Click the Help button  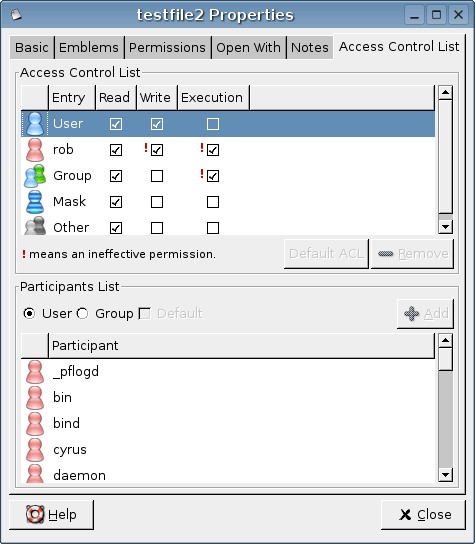pos(51,515)
